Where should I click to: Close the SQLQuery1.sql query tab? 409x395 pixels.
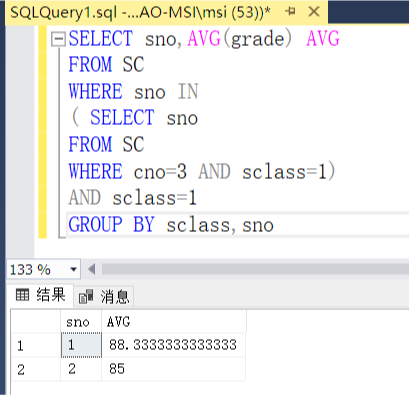point(314,12)
